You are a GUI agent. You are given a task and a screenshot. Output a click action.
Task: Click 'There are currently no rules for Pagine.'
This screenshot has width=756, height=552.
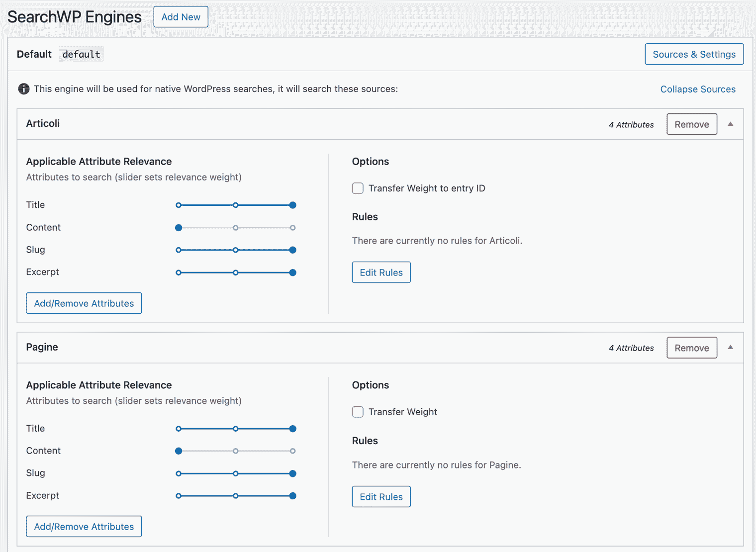(x=437, y=465)
